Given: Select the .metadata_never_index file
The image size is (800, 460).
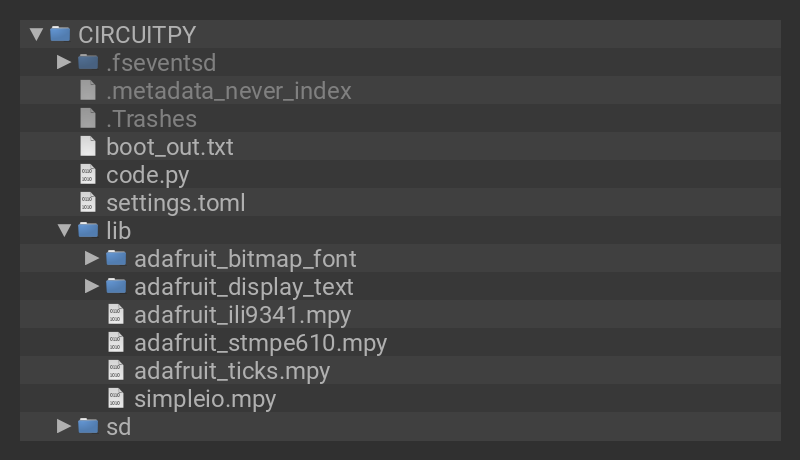Looking at the screenshot, I should pyautogui.click(x=228, y=90).
